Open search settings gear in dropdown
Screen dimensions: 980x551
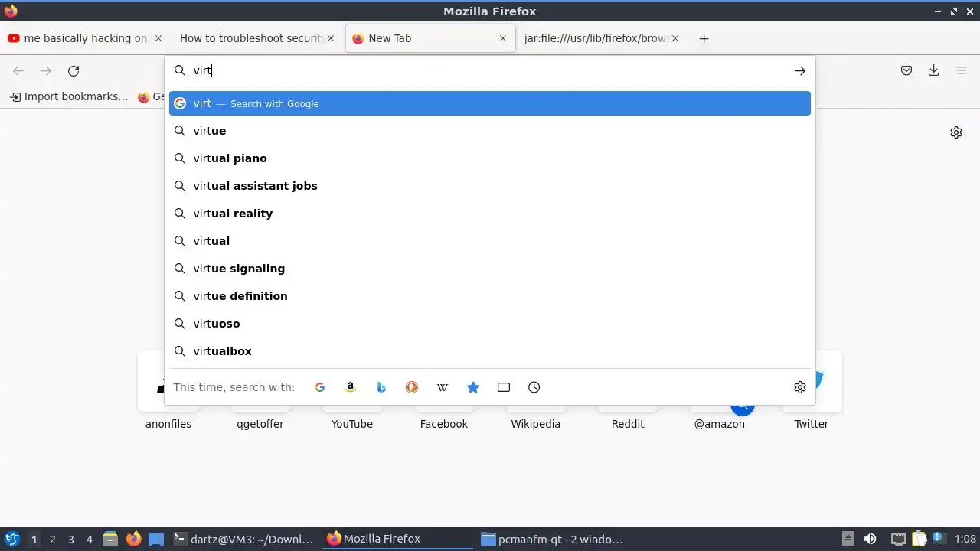point(800,387)
